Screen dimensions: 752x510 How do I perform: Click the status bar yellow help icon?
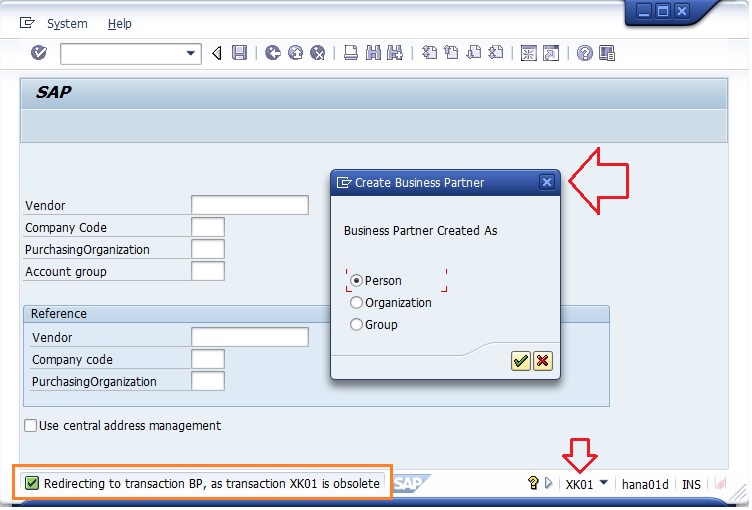click(533, 483)
